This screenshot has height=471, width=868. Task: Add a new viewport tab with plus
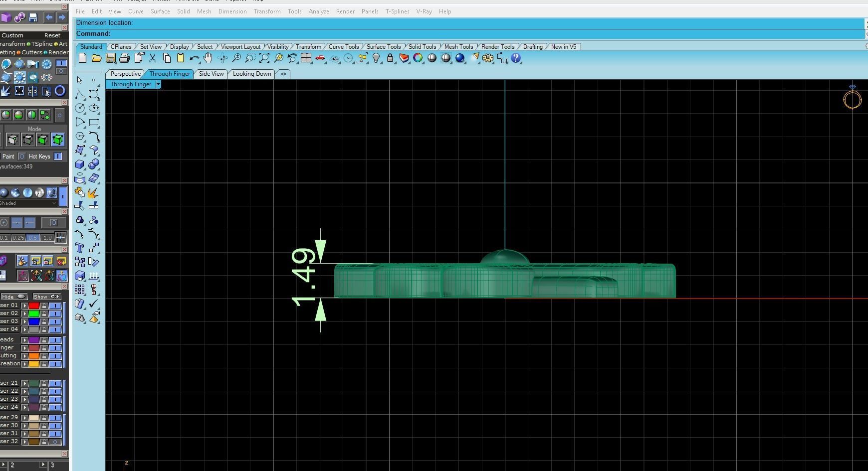(283, 74)
